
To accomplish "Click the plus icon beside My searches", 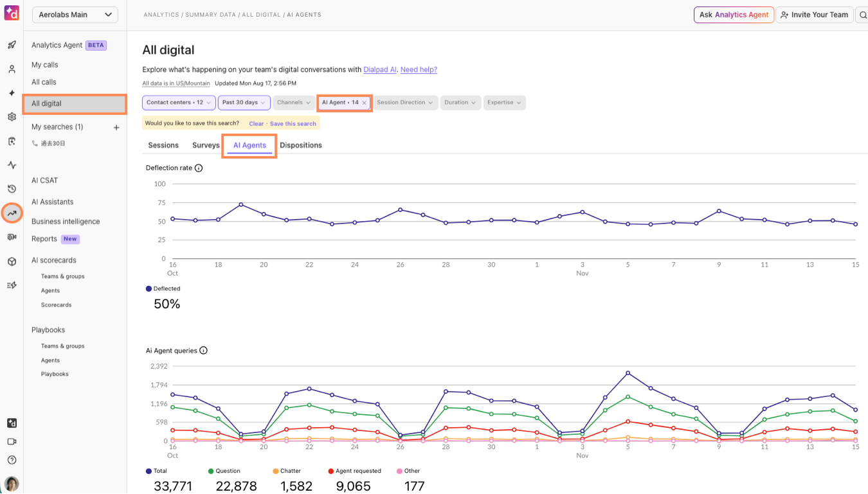I will (116, 128).
